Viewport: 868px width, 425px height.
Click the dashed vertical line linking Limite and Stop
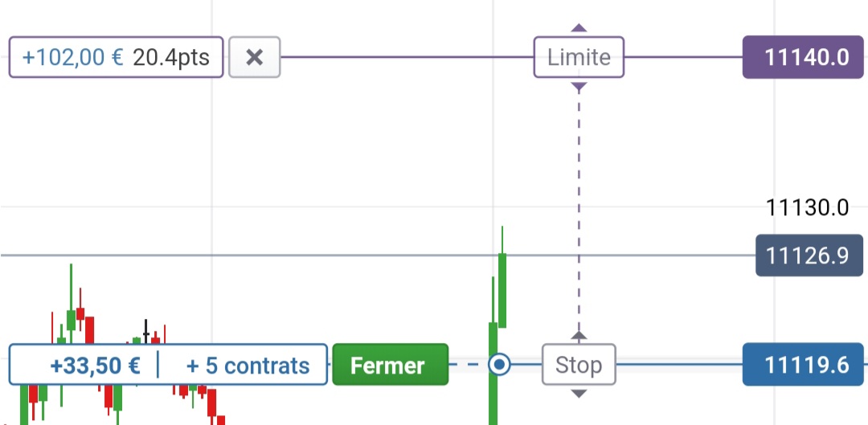[579, 209]
